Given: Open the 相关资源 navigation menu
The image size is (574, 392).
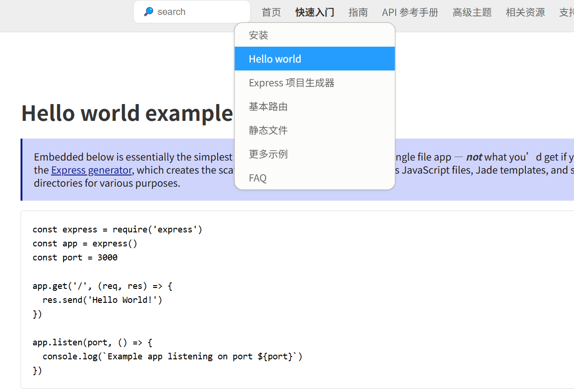Looking at the screenshot, I should coord(525,12).
